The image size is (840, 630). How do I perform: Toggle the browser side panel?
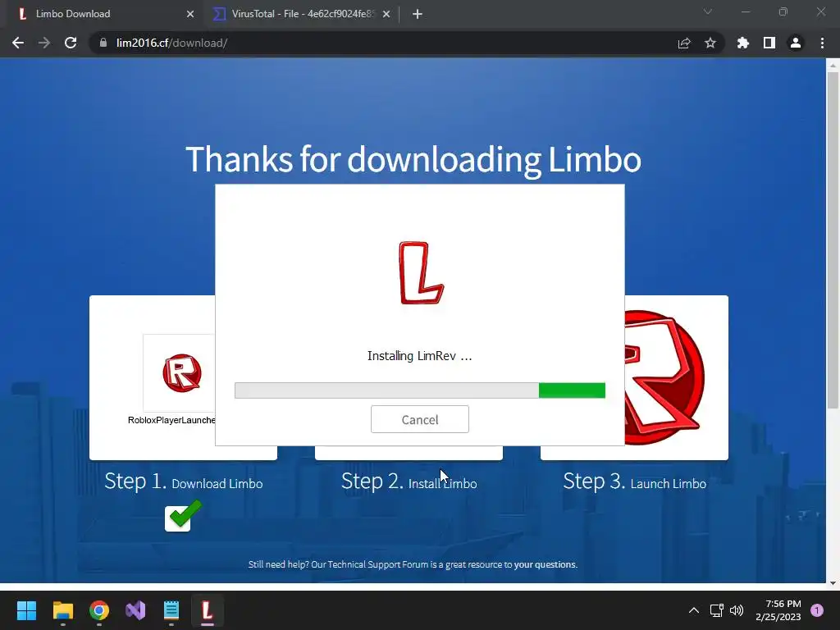click(x=769, y=43)
